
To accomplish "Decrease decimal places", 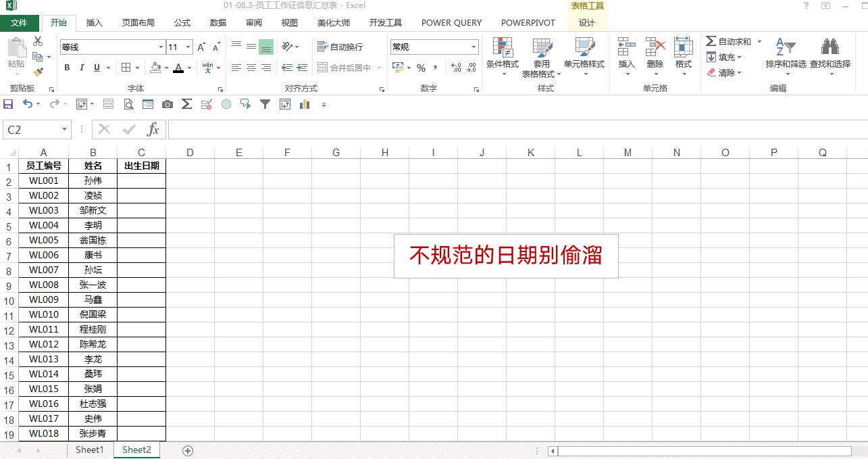I will pos(471,68).
